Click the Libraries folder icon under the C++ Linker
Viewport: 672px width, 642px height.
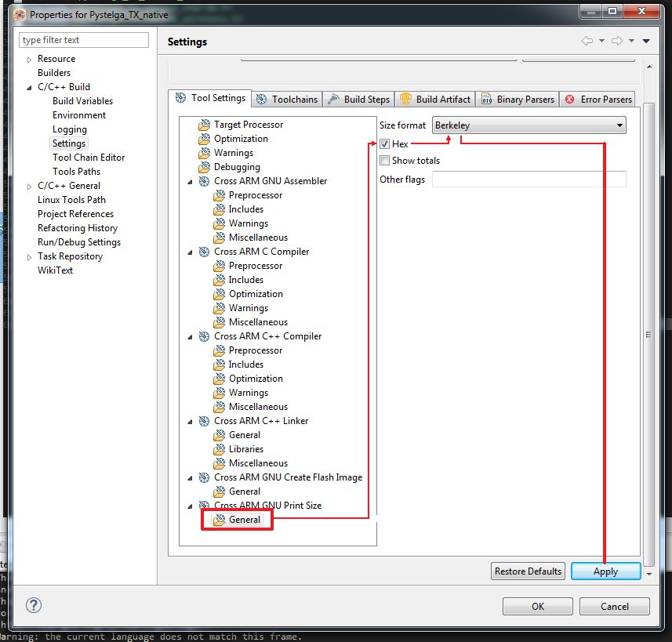tap(219, 449)
